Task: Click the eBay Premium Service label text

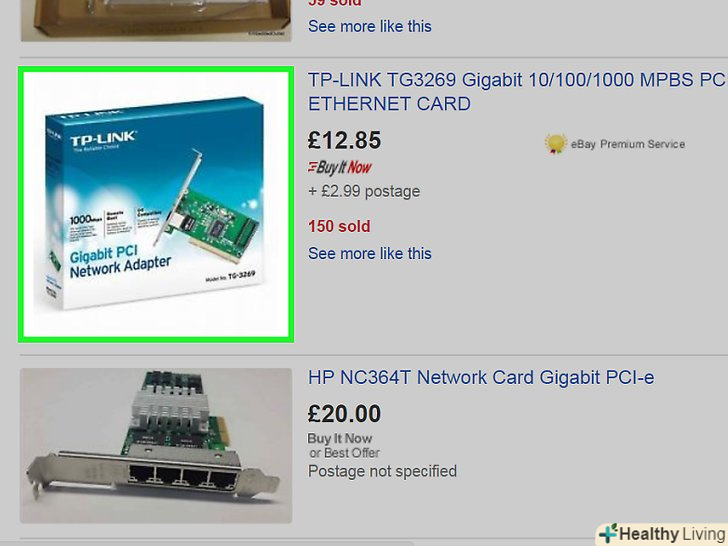Action: (x=628, y=144)
